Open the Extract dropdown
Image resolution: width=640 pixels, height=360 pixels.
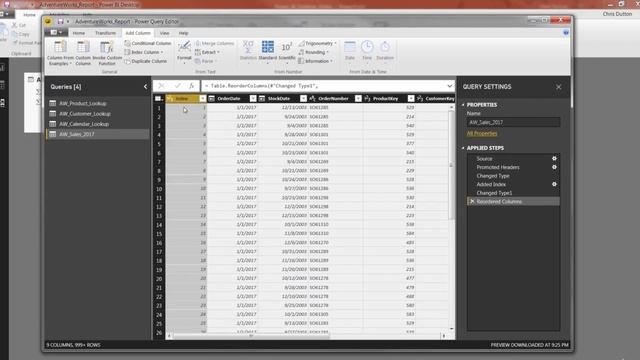point(207,52)
